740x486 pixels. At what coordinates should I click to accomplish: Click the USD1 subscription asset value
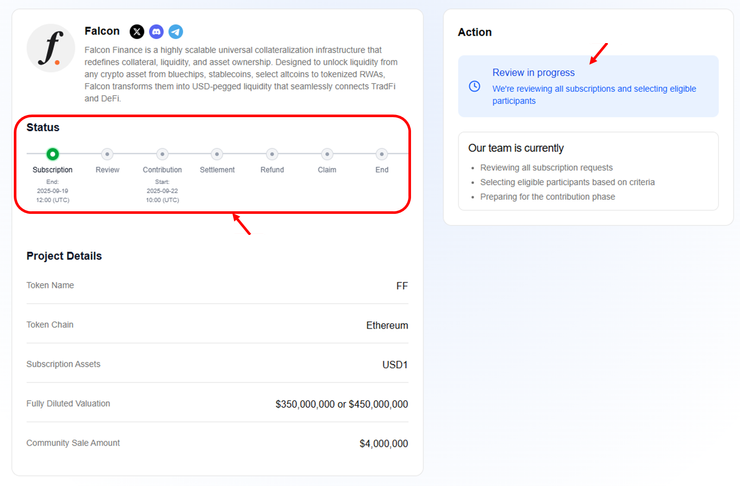pyautogui.click(x=395, y=365)
